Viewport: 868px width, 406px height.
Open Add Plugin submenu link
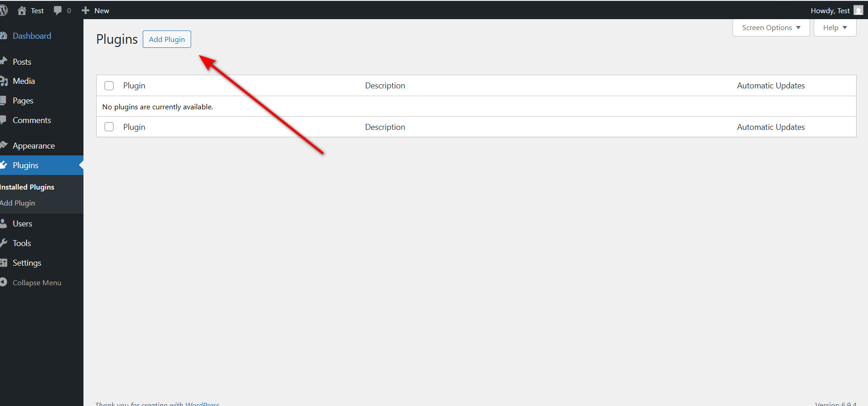pyautogui.click(x=18, y=203)
